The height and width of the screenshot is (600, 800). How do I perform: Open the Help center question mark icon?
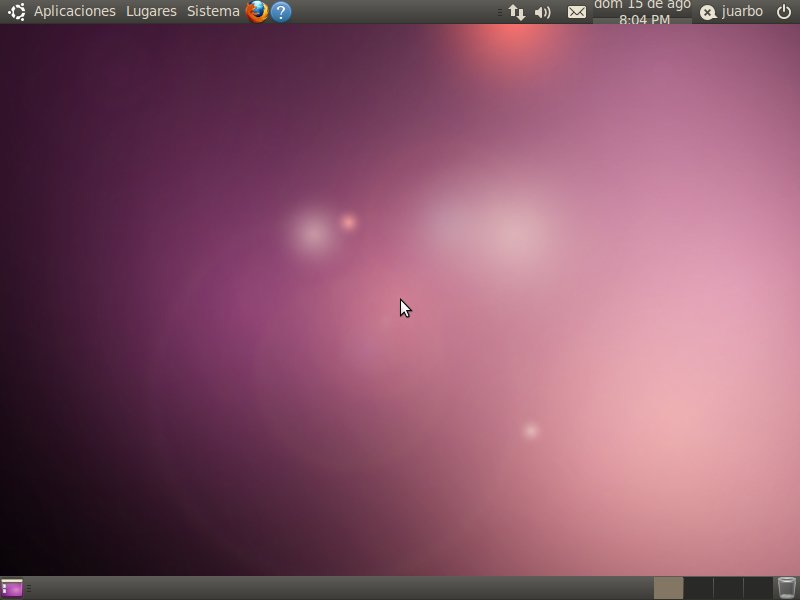[281, 12]
